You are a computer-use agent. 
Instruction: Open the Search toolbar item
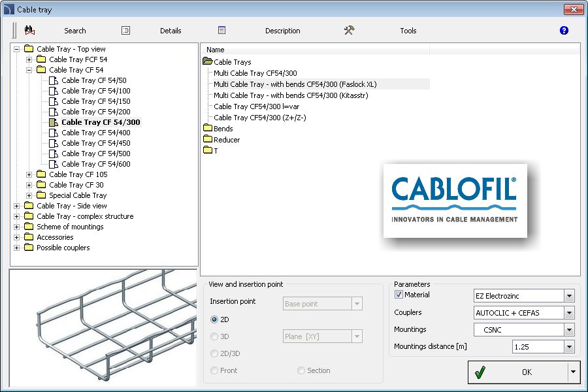[x=75, y=31]
